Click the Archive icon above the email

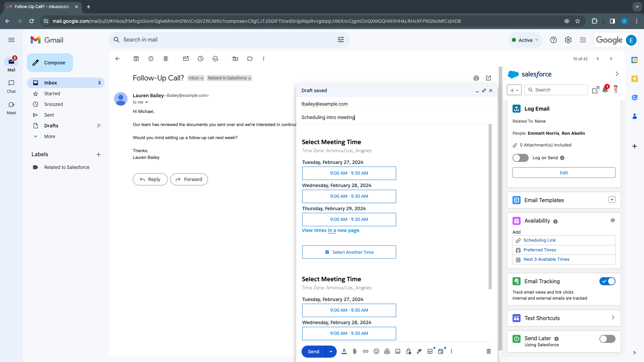[136, 59]
